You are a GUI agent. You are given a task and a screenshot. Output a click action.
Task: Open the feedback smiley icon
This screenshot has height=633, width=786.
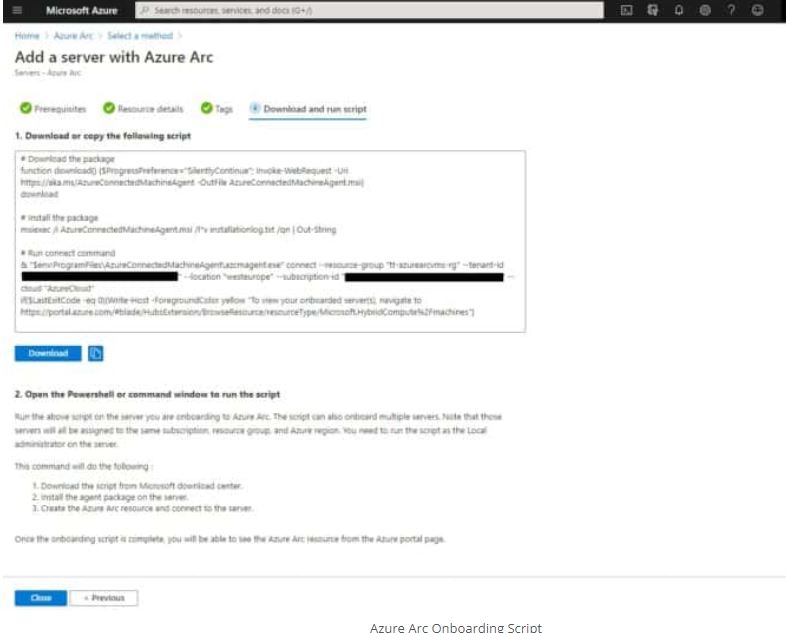758,10
